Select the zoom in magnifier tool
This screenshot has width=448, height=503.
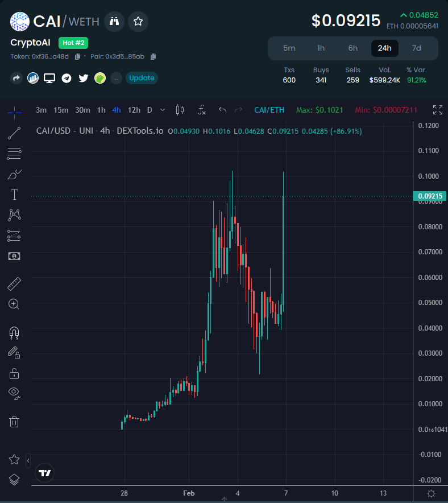[14, 304]
